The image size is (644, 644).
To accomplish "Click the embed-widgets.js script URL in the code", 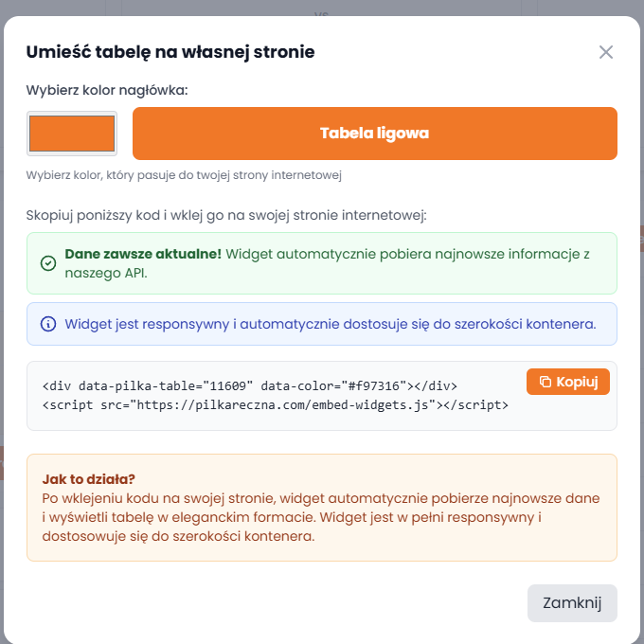I will pyautogui.click(x=284, y=404).
